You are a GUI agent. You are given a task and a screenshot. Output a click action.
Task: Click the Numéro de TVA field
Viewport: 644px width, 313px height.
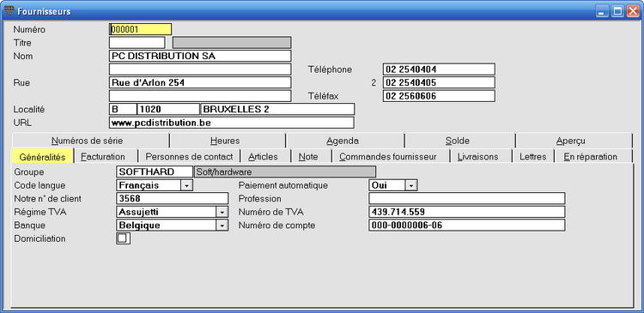point(466,212)
